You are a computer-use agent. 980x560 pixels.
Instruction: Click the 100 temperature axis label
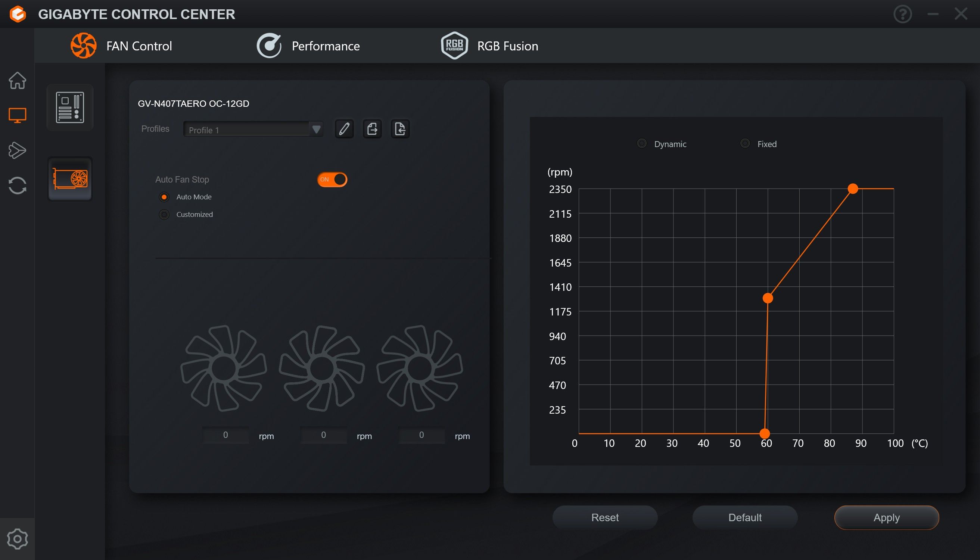(x=895, y=443)
